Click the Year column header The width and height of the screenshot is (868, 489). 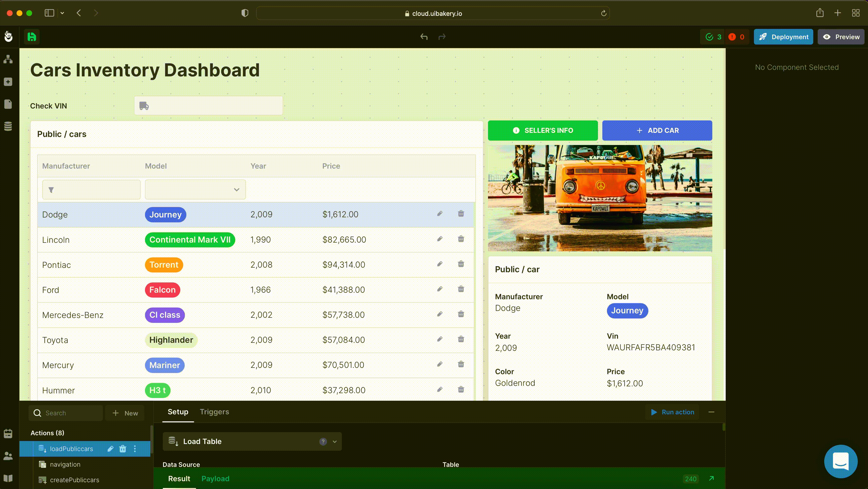(x=258, y=166)
